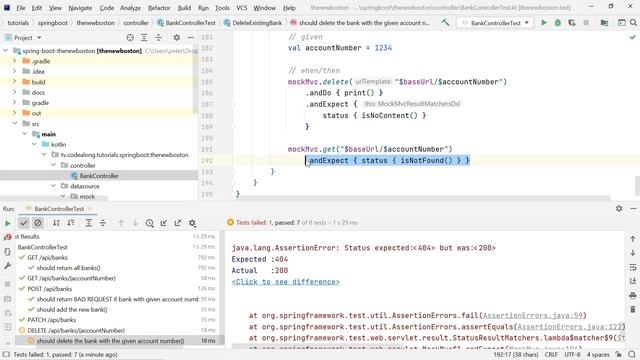The image size is (640, 360).
Task: Print console output icon
Action: coord(633,295)
